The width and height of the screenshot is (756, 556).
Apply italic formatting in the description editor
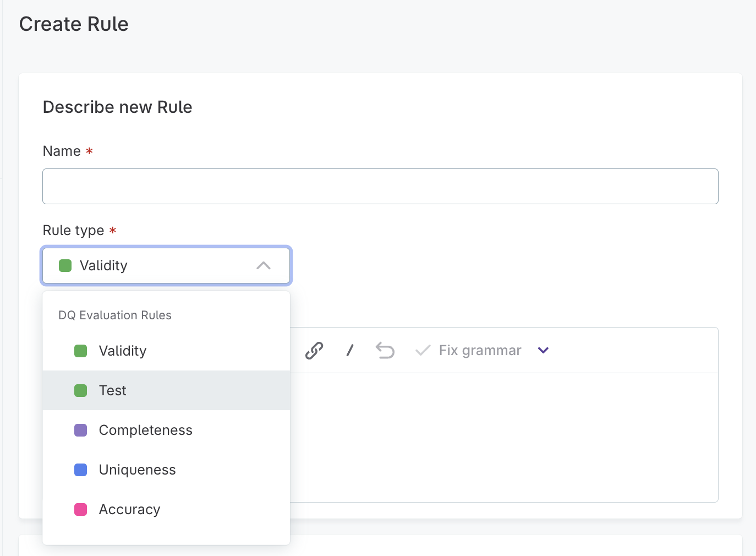[350, 350]
